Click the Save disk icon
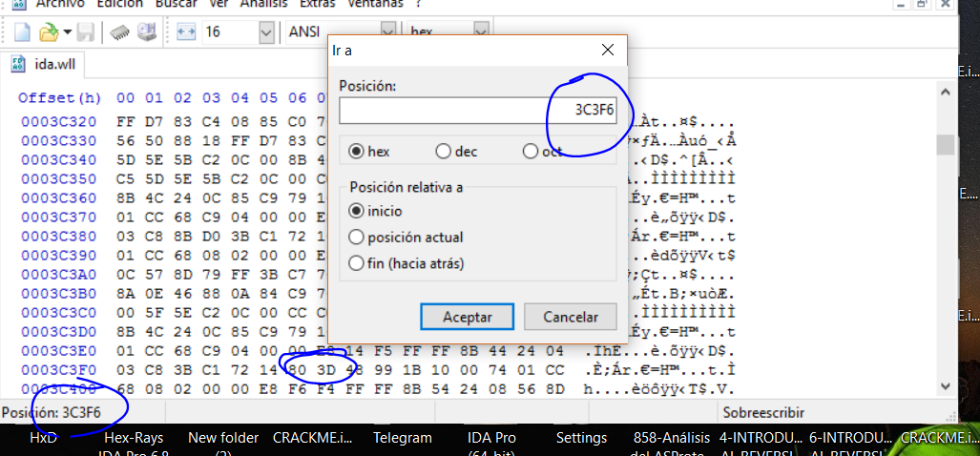980x456 pixels. point(86,32)
